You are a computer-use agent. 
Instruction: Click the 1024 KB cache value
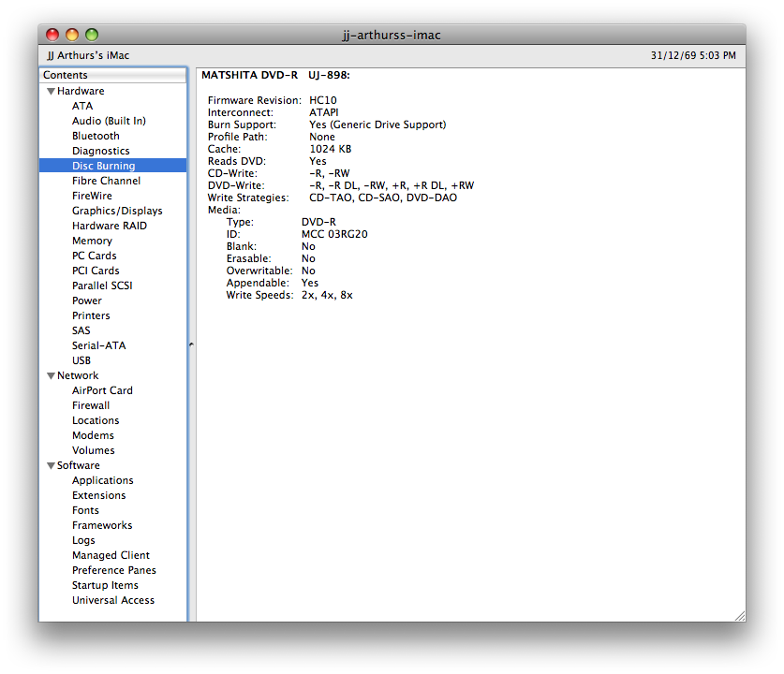coord(331,149)
